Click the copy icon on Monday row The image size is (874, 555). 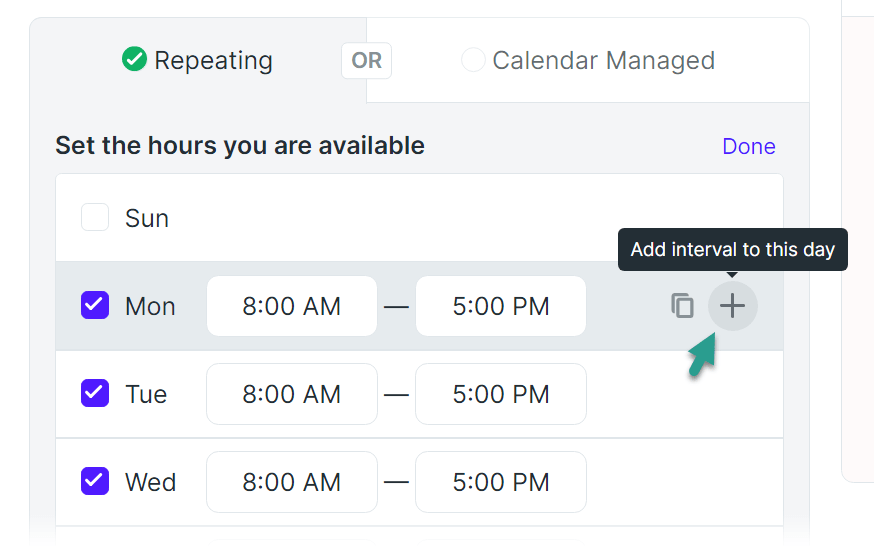(x=682, y=306)
